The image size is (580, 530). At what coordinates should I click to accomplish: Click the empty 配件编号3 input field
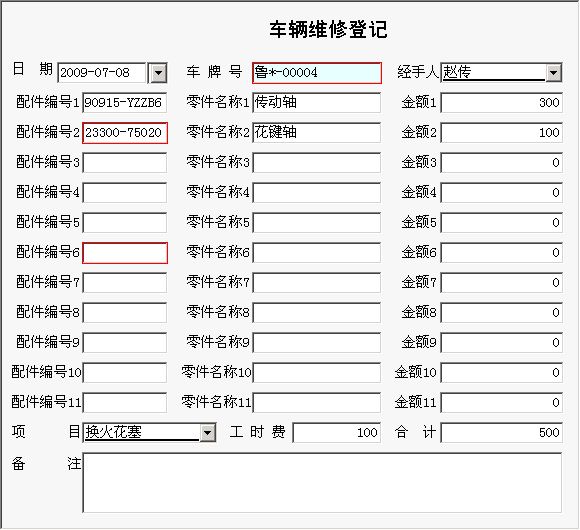pos(125,163)
